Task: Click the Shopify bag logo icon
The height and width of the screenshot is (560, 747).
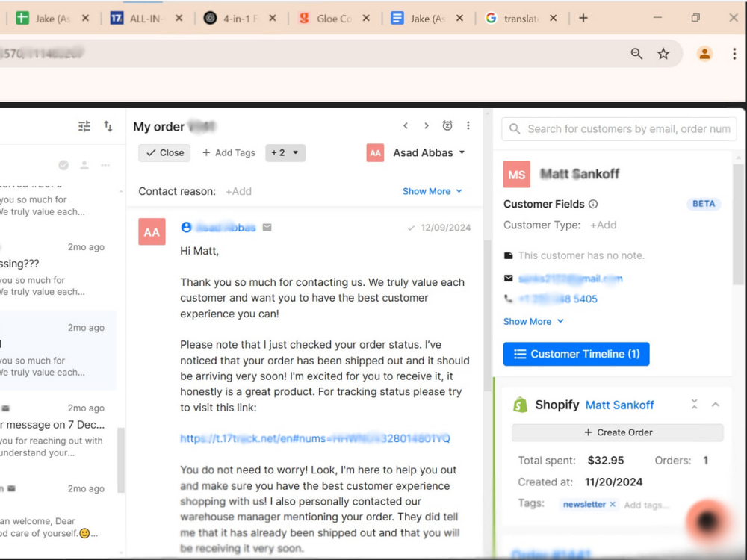Action: pos(520,405)
